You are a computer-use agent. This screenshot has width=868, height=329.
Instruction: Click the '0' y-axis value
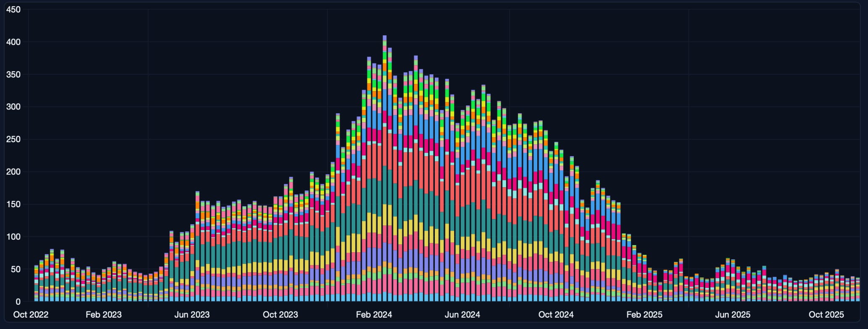pyautogui.click(x=18, y=302)
